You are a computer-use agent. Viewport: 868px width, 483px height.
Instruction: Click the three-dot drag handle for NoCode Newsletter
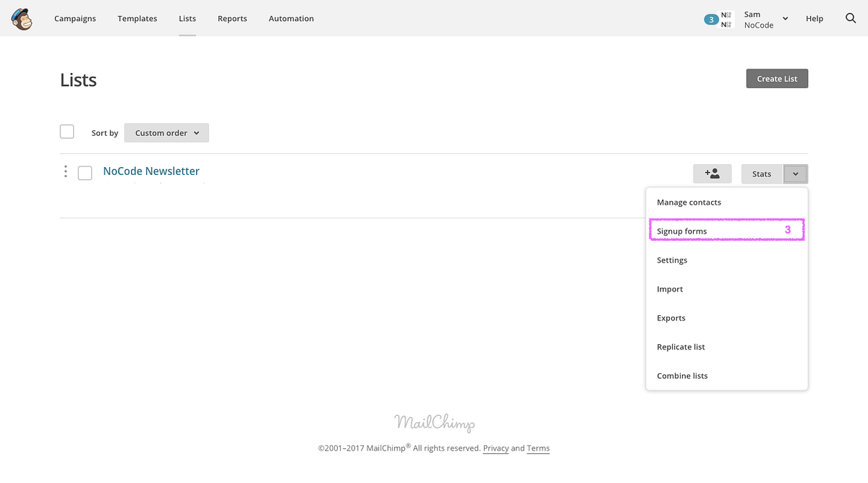66,171
